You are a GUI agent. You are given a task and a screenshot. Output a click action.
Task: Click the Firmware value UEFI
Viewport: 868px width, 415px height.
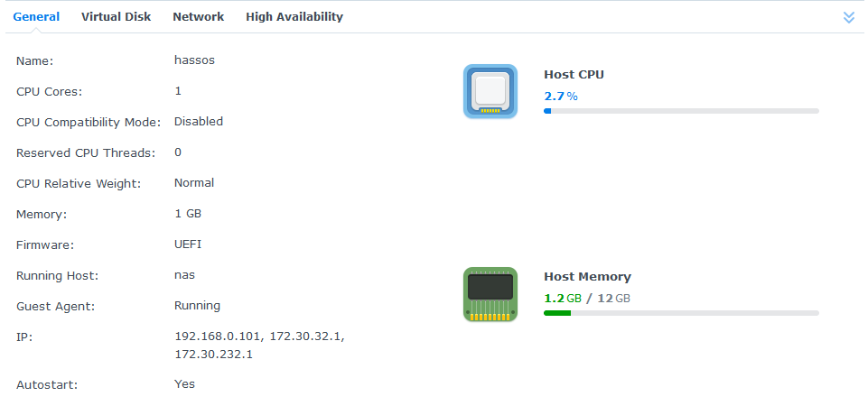pyautogui.click(x=189, y=244)
